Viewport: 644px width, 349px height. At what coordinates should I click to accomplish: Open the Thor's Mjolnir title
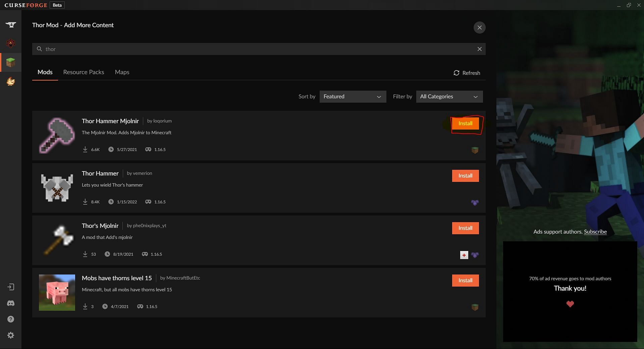[100, 226]
